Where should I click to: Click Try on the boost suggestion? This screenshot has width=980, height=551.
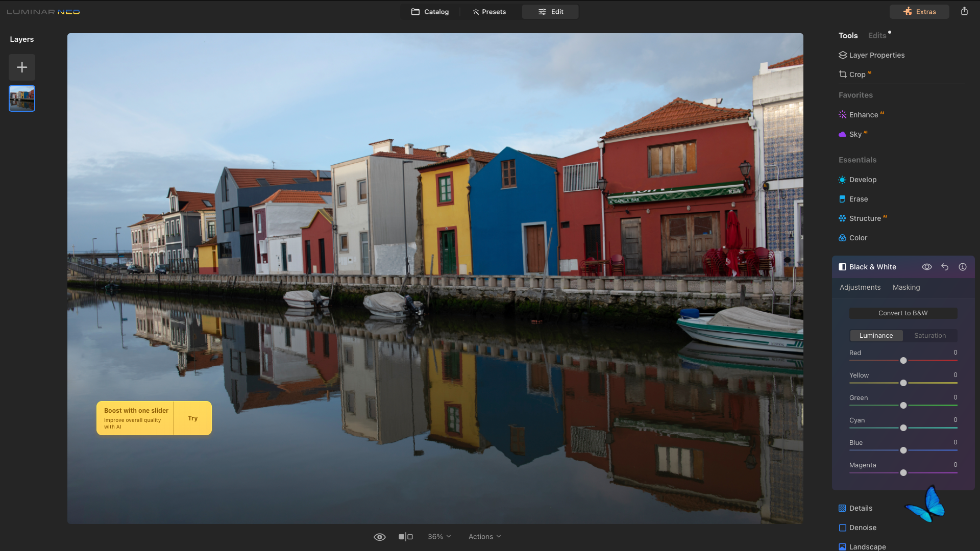pos(192,418)
